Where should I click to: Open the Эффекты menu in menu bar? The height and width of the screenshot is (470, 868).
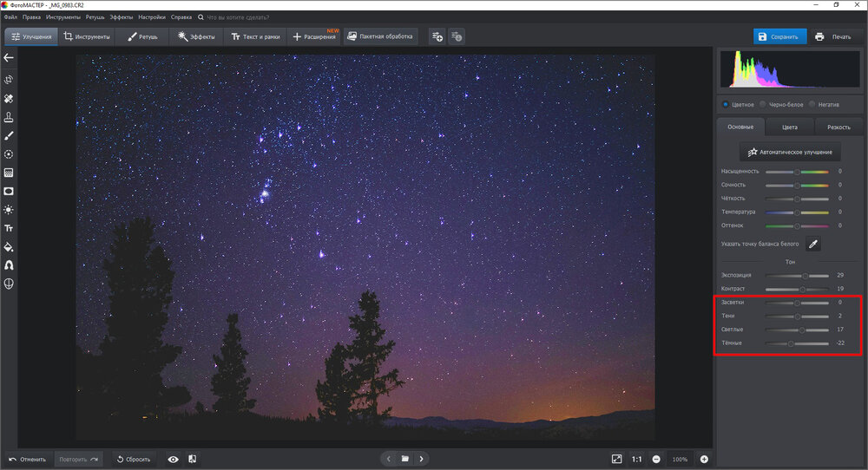coord(121,16)
